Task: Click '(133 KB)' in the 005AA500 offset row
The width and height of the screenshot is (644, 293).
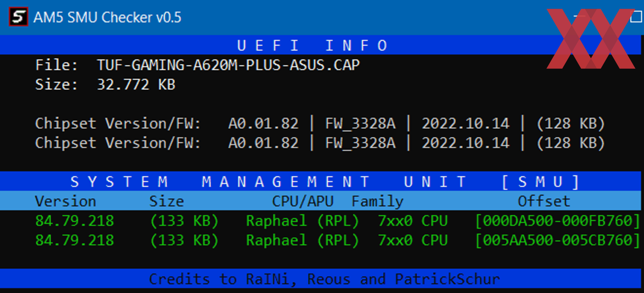Action: 184,240
